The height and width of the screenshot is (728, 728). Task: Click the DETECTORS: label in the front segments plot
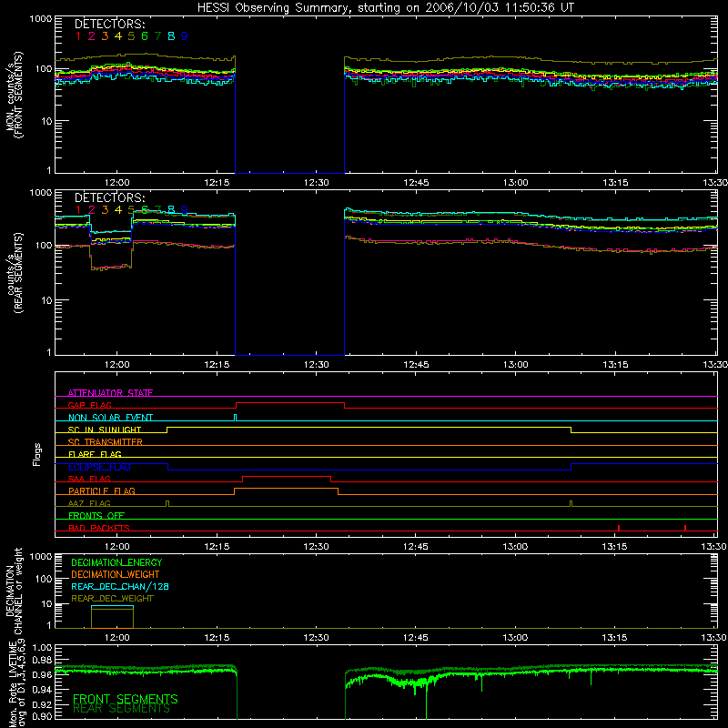pos(109,24)
